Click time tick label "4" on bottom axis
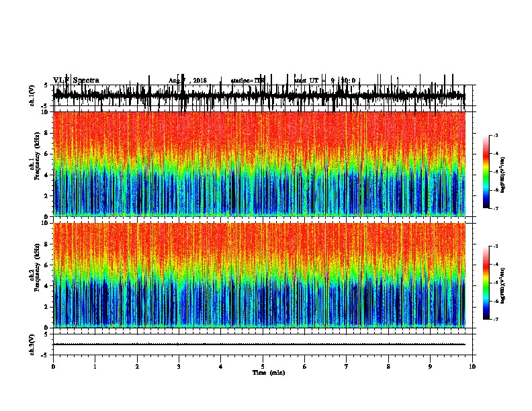Viewport: 532px width, 411px height. 221,367
